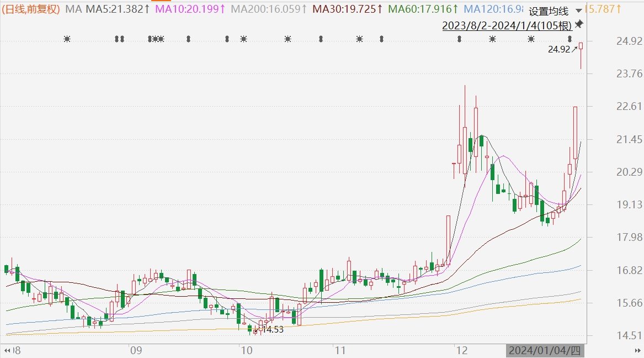Click the leftmost event marker in marker row
Image resolution: width=644 pixels, height=358 pixels.
coord(67,39)
